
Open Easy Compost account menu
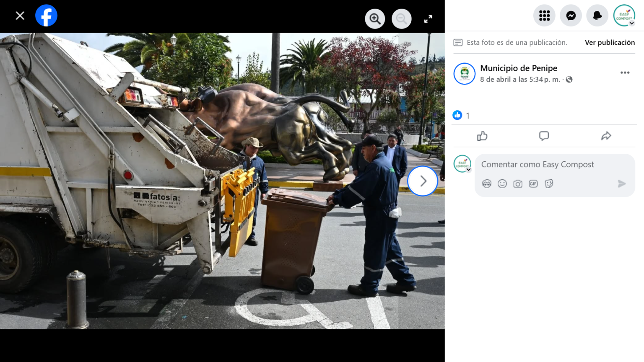[x=624, y=16]
